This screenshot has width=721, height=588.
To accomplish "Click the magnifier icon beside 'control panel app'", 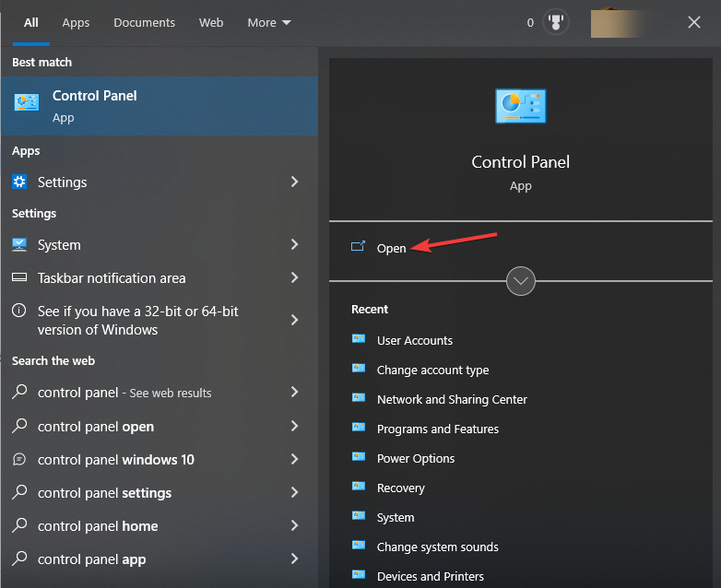I will (19, 559).
